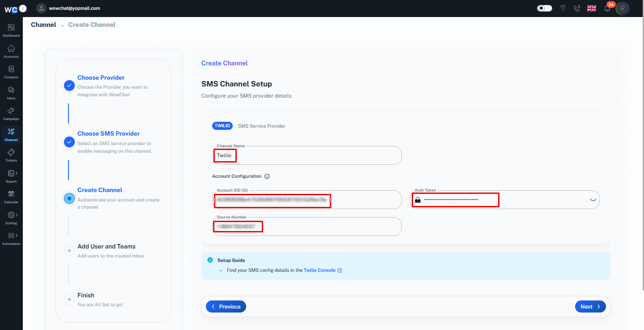Show the Auth Token with eye icon
Image resolution: width=644 pixels, height=330 pixels.
tap(593, 200)
